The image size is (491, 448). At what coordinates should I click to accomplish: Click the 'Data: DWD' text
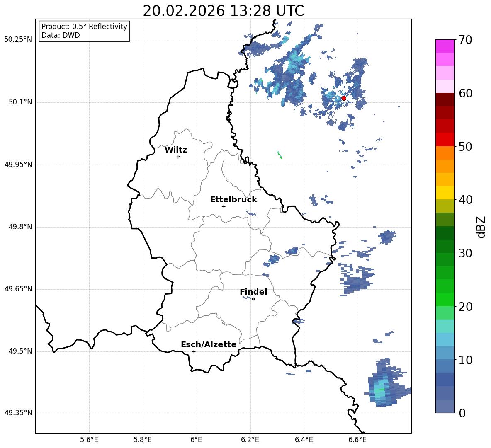pos(61,35)
